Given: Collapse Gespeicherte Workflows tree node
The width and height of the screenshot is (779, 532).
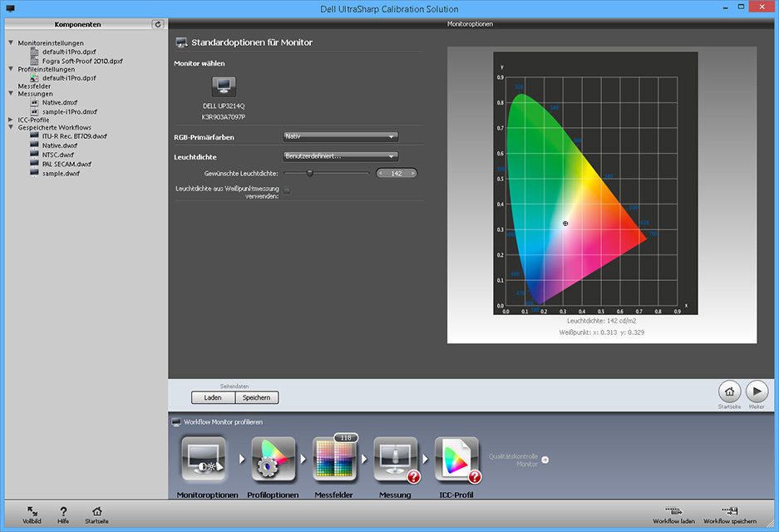Looking at the screenshot, I should click(11, 127).
